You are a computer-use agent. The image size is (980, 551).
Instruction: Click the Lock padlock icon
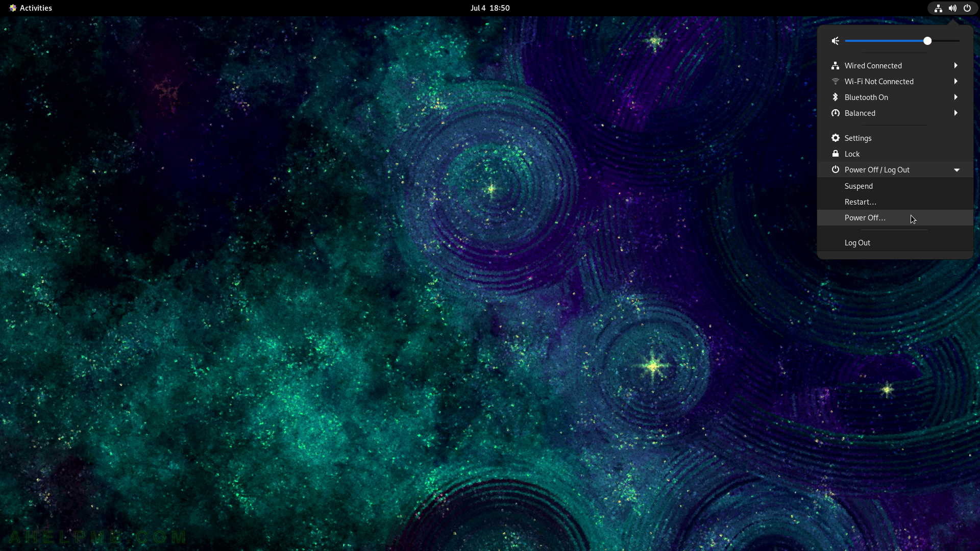click(x=835, y=154)
